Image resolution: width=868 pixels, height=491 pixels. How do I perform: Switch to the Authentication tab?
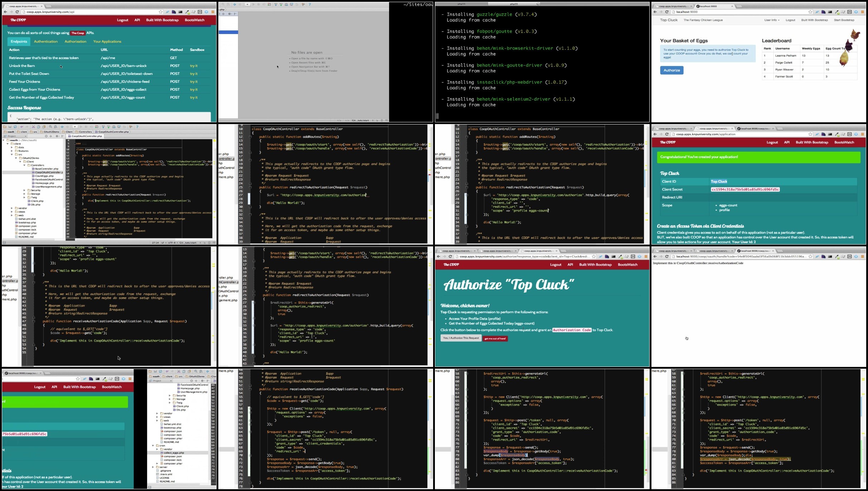[46, 41]
